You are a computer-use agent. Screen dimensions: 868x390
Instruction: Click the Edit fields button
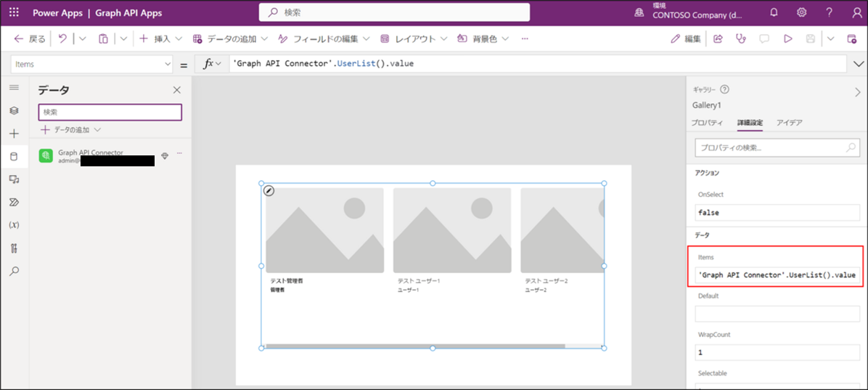pos(324,38)
